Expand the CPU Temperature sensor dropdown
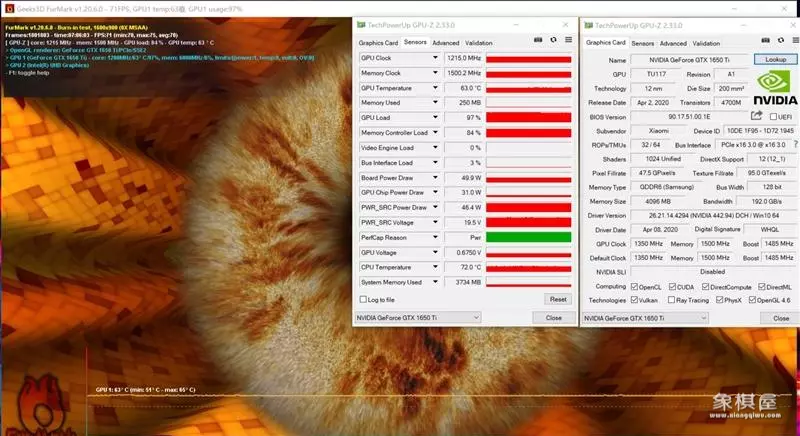This screenshot has width=800, height=436. click(x=436, y=268)
